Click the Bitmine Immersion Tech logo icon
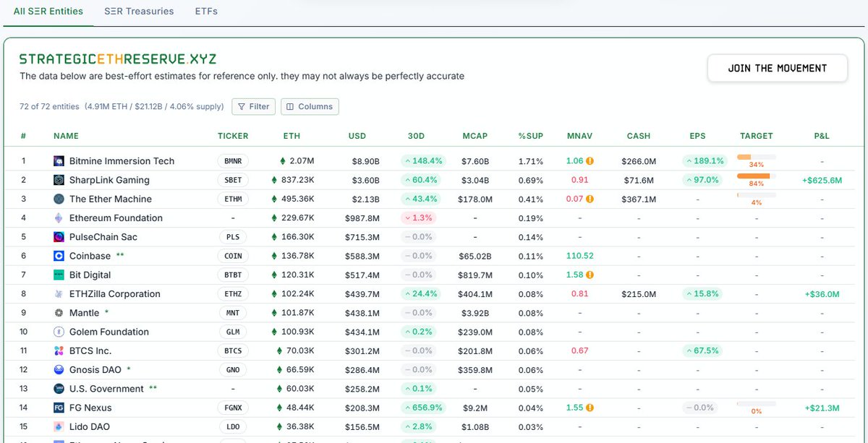The height and width of the screenshot is (443, 868). tap(59, 161)
